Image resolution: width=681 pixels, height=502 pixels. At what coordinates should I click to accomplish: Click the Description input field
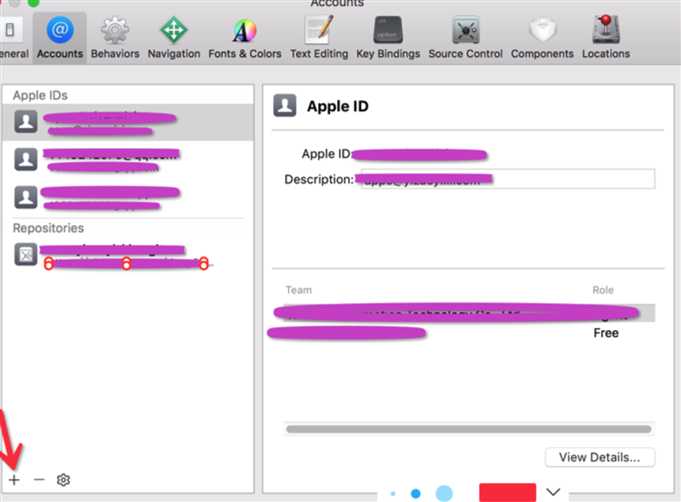pos(507,178)
